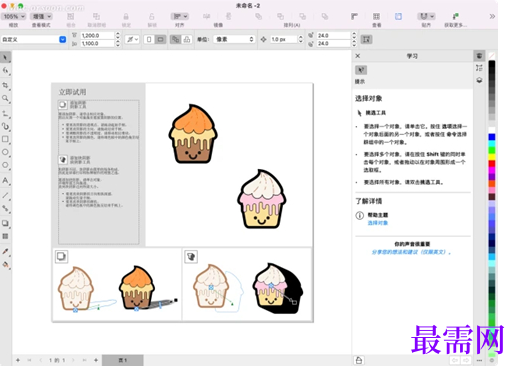
Task: Open the Hints icon in Learn panel
Action: 361,70
